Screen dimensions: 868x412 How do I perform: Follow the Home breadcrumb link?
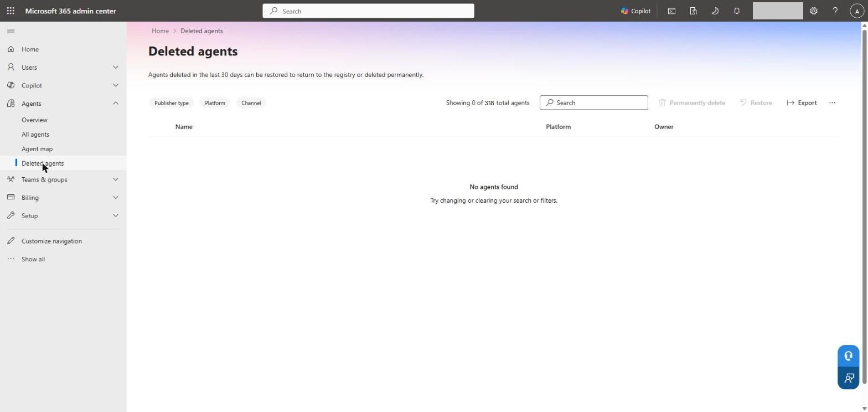tap(161, 31)
